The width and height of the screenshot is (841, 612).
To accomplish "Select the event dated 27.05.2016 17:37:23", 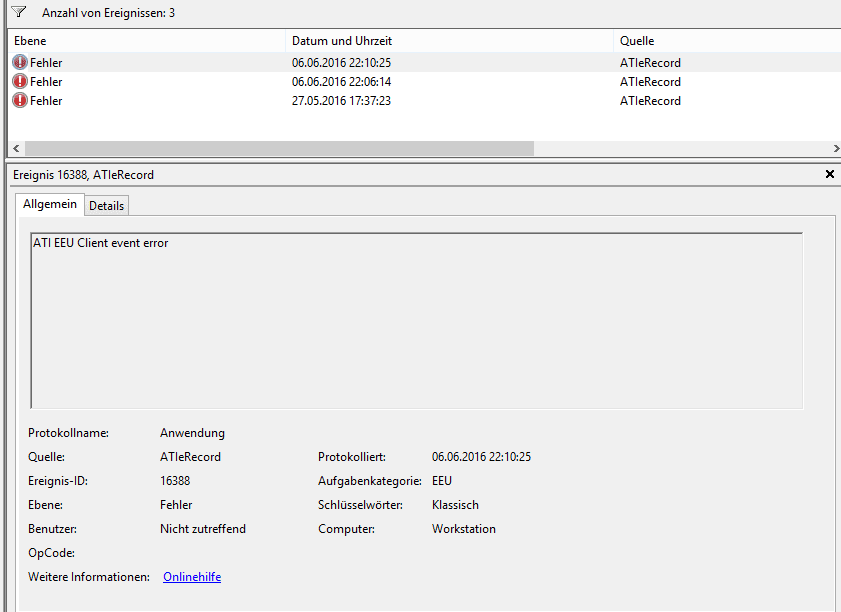I will (x=341, y=101).
